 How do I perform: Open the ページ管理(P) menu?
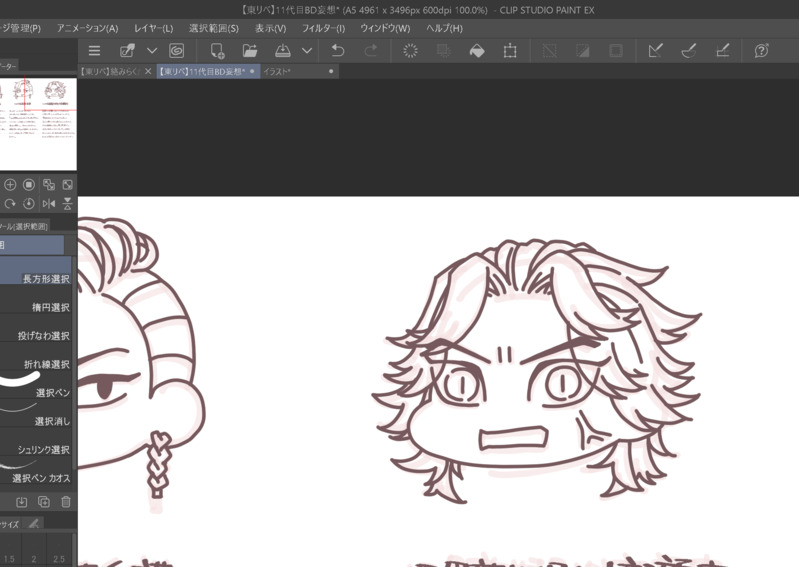pos(20,29)
